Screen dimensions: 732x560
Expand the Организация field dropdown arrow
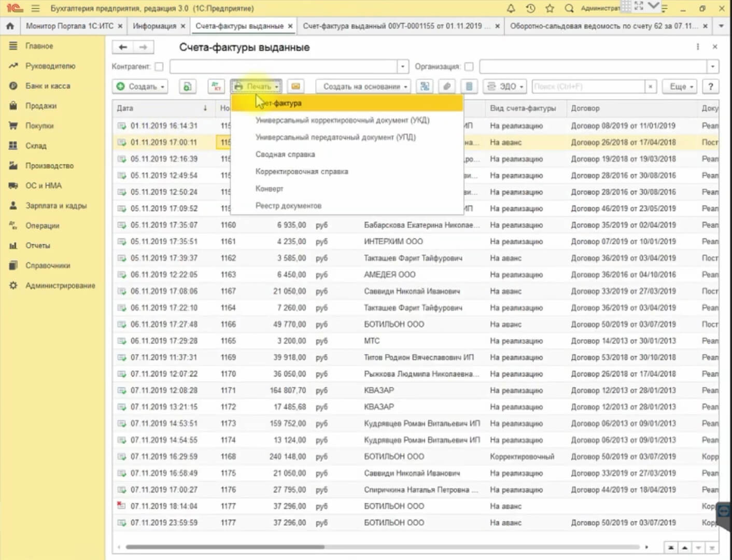(713, 66)
